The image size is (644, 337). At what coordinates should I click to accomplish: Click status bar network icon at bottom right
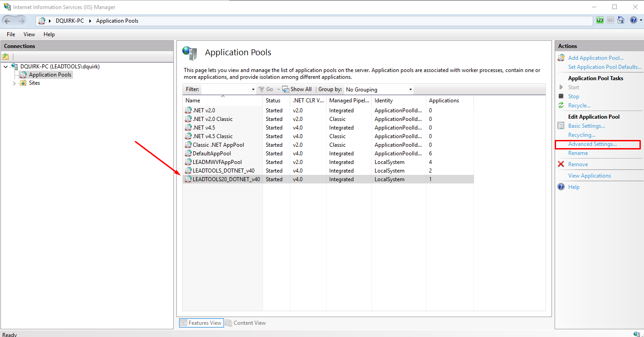pyautogui.click(x=637, y=334)
